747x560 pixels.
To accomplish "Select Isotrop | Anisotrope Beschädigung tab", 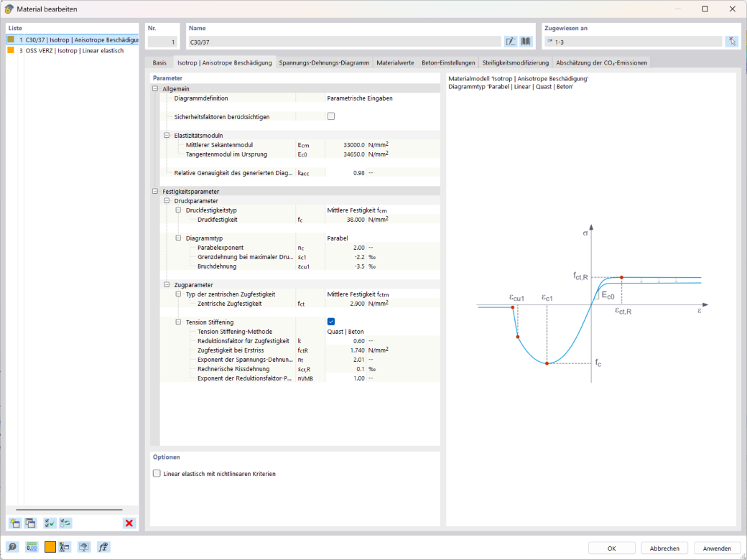I will tap(224, 62).
